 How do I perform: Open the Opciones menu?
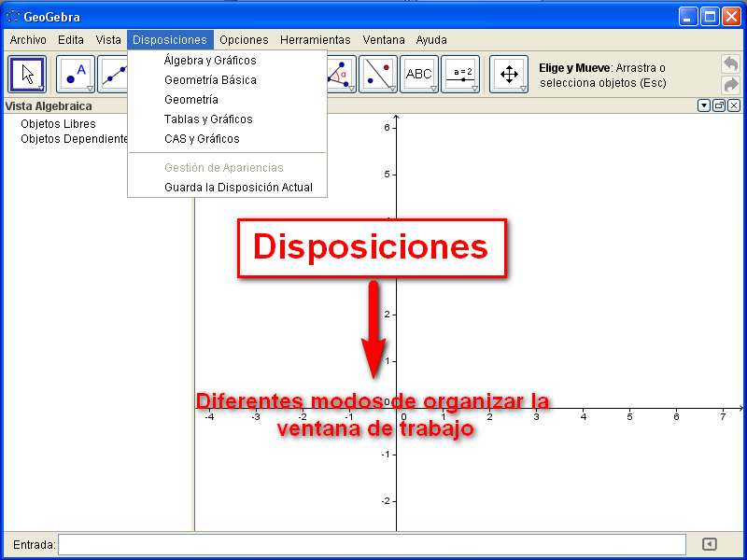(x=244, y=40)
